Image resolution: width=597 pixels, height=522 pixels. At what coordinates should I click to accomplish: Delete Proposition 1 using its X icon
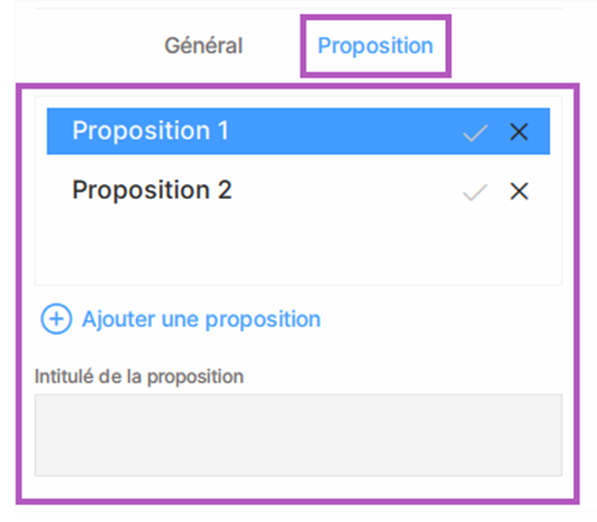point(519,132)
